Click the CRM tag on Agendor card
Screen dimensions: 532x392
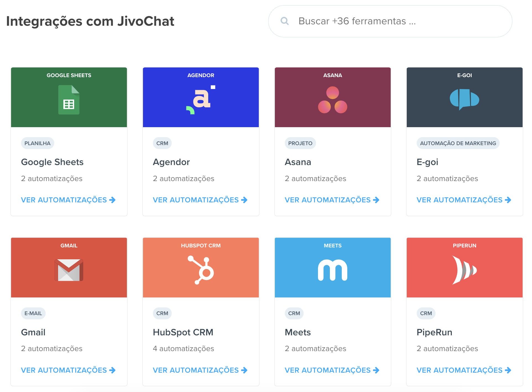pyautogui.click(x=162, y=143)
